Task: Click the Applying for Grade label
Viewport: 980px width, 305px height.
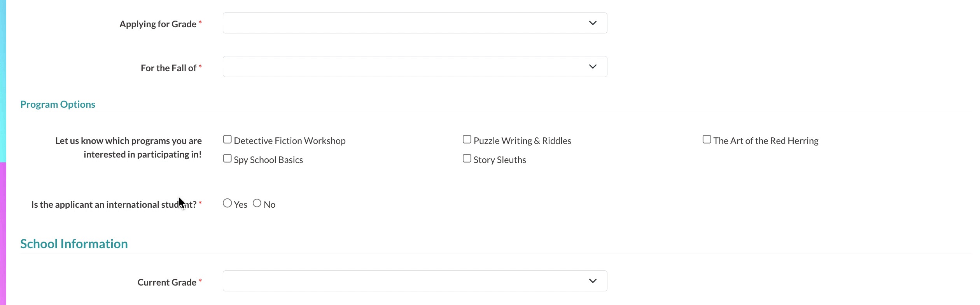Action: (x=158, y=24)
